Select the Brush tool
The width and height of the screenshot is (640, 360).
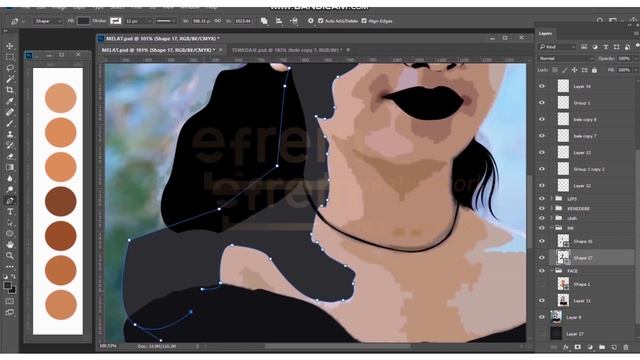point(10,123)
